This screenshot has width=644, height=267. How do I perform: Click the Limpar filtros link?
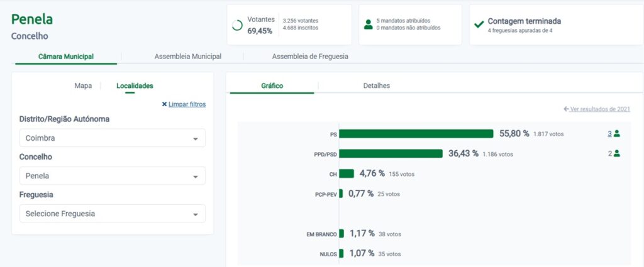[x=187, y=104]
